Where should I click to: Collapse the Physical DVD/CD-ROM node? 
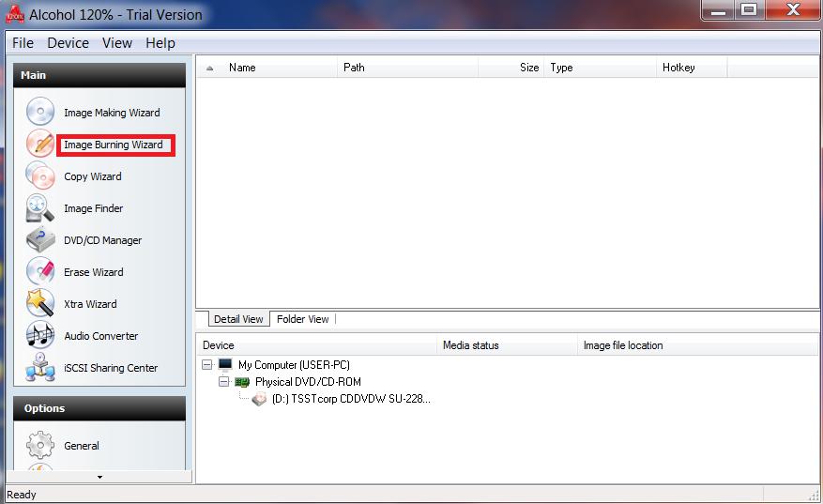click(x=224, y=382)
